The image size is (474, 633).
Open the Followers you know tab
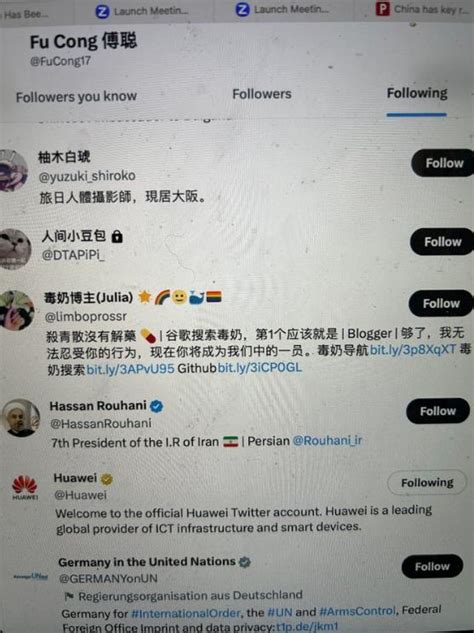click(76, 96)
